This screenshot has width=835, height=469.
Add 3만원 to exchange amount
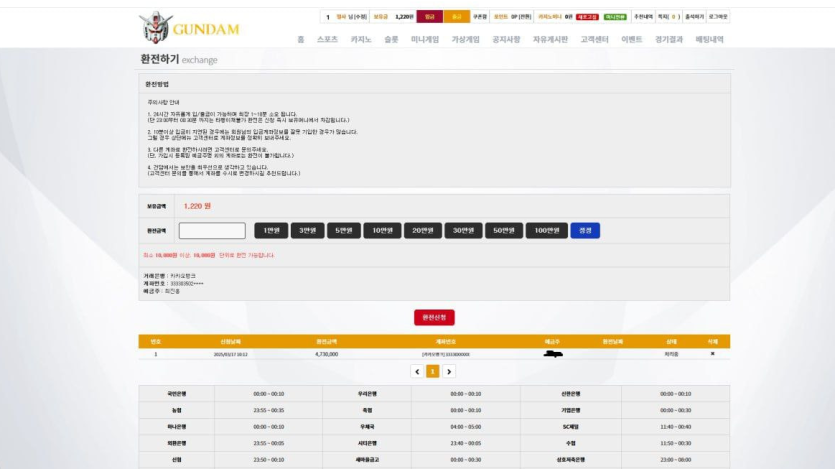pos(307,231)
